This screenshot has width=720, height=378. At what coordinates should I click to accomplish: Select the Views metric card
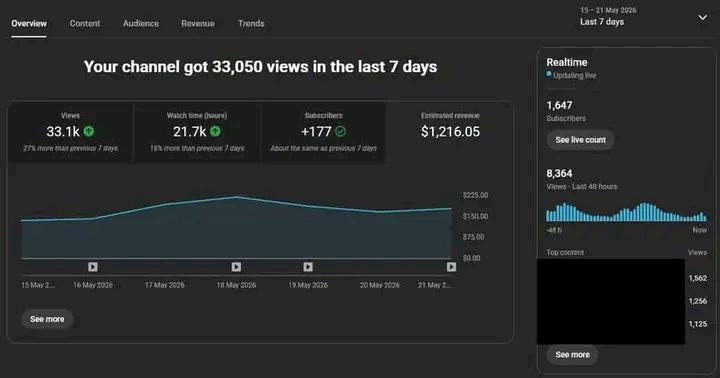coord(70,132)
